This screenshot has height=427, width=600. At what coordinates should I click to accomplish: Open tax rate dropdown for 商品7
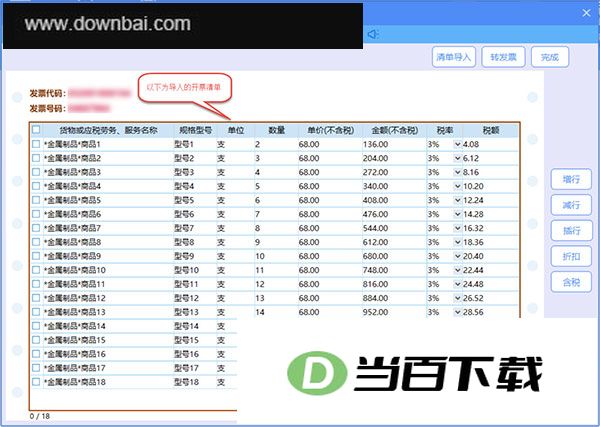click(457, 228)
